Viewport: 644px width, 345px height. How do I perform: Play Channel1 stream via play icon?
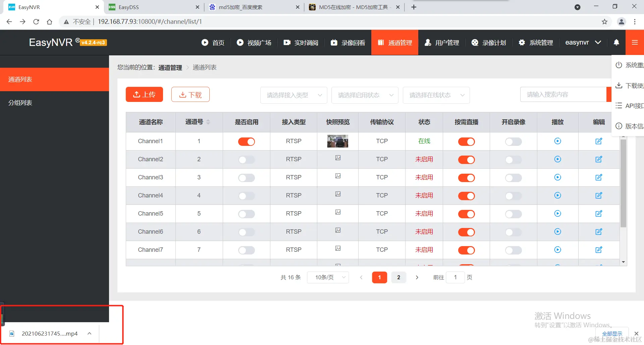pos(557,141)
